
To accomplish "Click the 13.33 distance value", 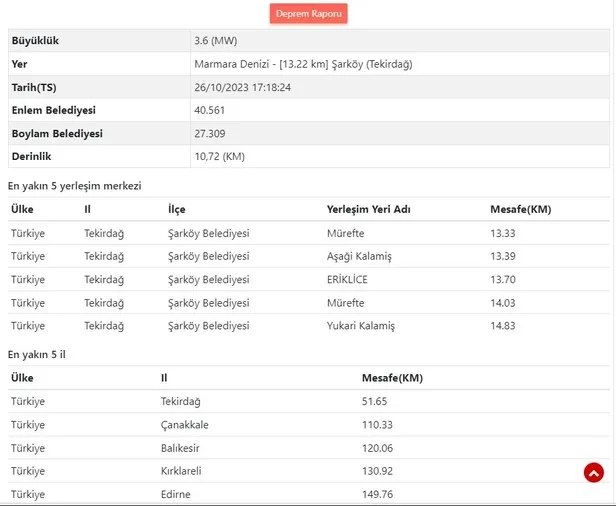I will pyautogui.click(x=503, y=233).
